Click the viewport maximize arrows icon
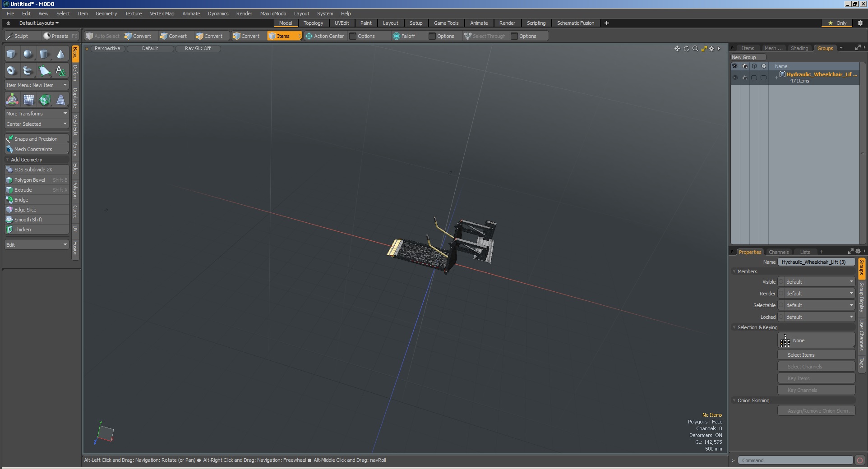The width and height of the screenshot is (868, 469). point(704,49)
